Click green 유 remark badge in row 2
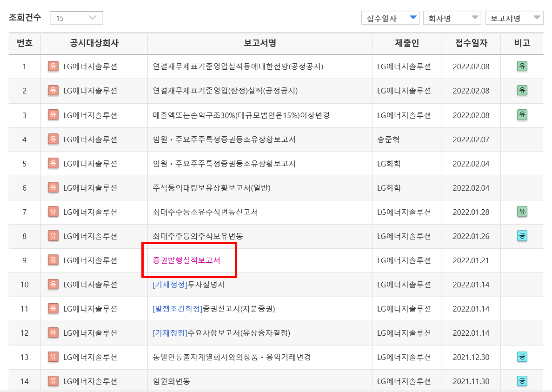 pyautogui.click(x=522, y=90)
